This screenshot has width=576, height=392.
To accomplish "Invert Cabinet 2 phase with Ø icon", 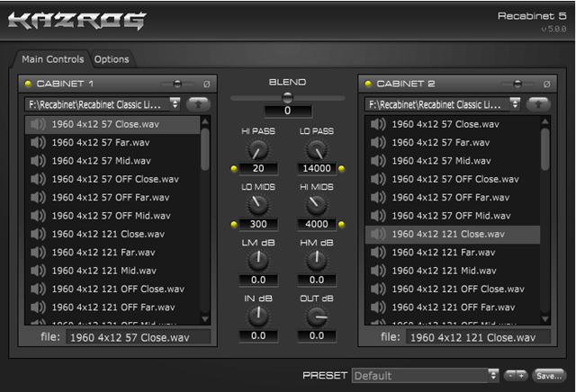I will click(x=547, y=84).
